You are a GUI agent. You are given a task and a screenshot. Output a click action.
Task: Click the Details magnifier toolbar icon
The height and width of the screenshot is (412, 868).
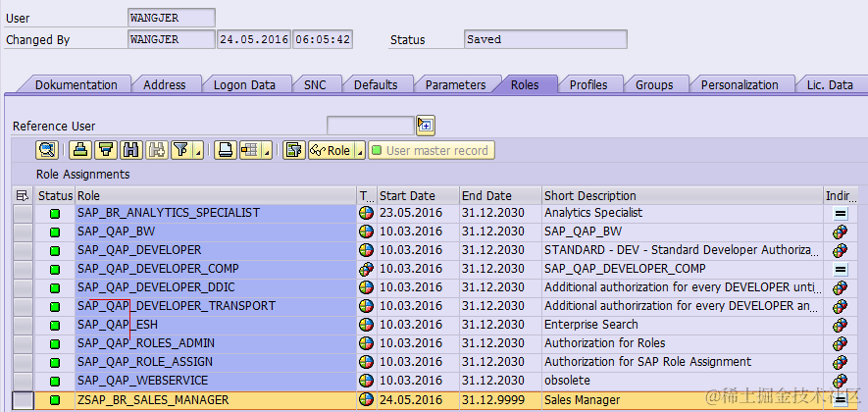[47, 149]
